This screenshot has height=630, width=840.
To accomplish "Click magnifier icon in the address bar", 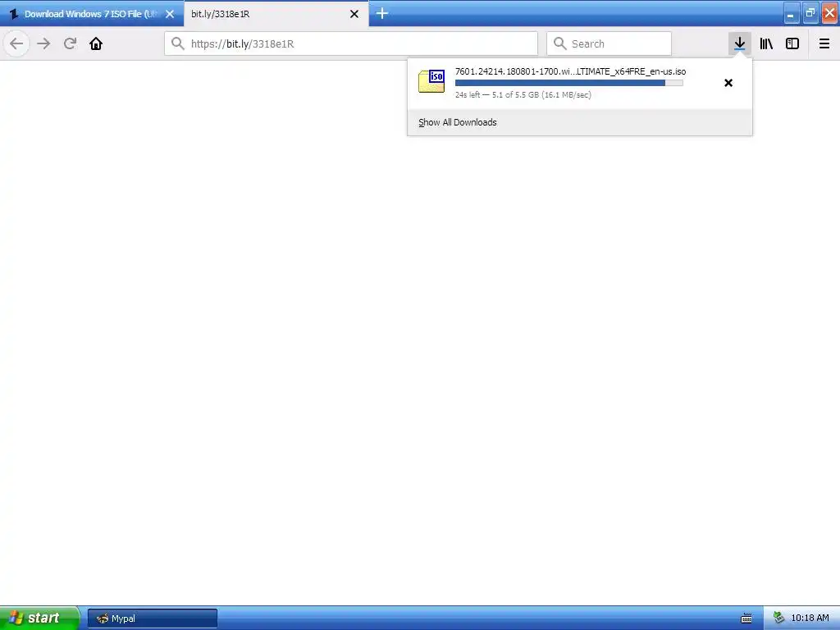I will [x=178, y=43].
